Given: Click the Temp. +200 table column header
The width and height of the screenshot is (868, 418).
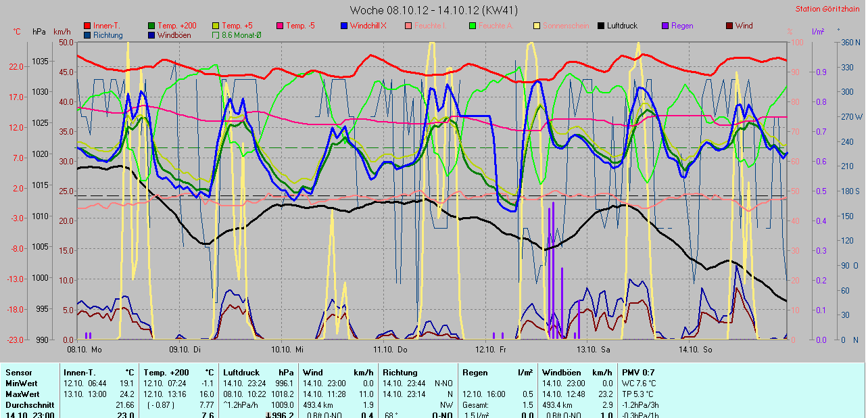Looking at the screenshot, I should pyautogui.click(x=167, y=373).
